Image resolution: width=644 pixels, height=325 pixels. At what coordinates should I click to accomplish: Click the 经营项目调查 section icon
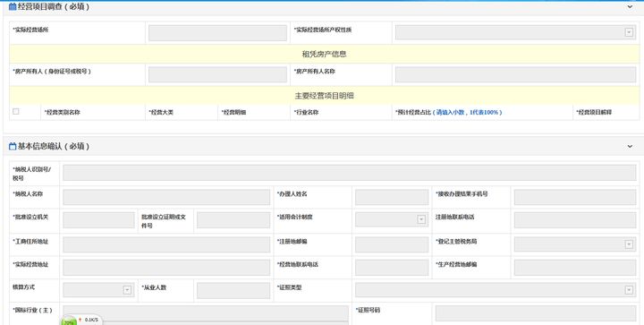13,6
